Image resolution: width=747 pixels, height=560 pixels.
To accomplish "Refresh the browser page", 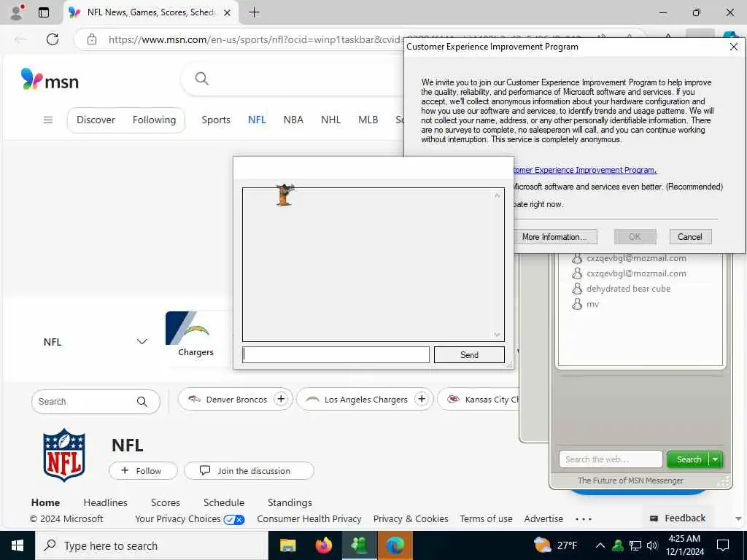I will tap(53, 39).
